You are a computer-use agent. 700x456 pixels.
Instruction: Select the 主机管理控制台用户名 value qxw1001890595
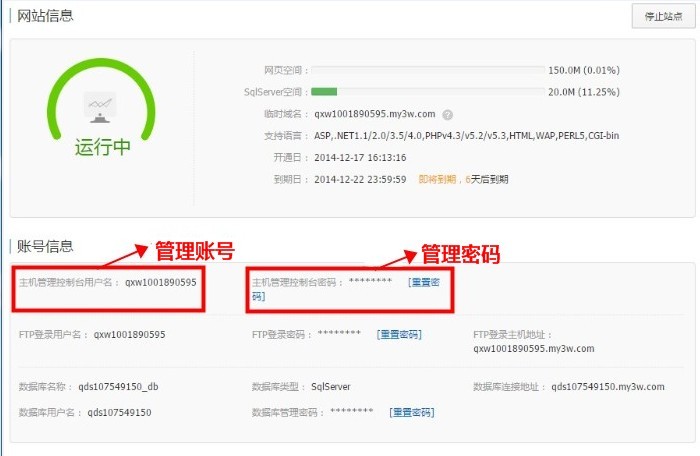[x=160, y=283]
